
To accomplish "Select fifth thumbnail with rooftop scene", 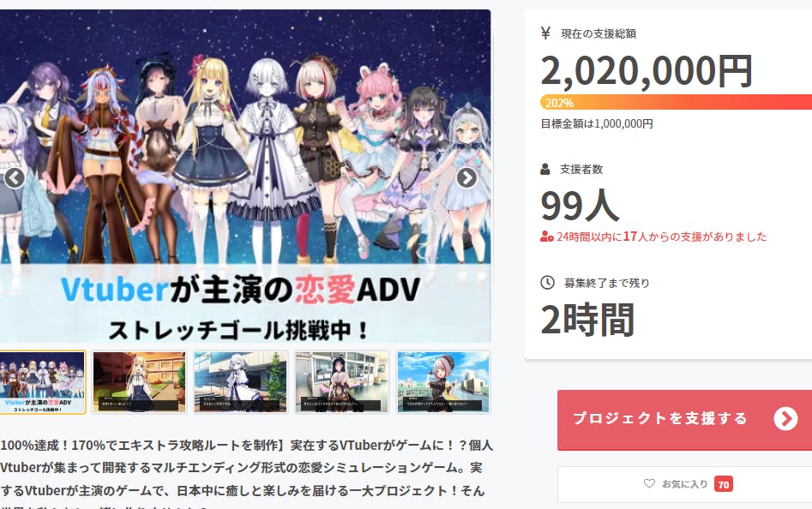I will pos(443,382).
